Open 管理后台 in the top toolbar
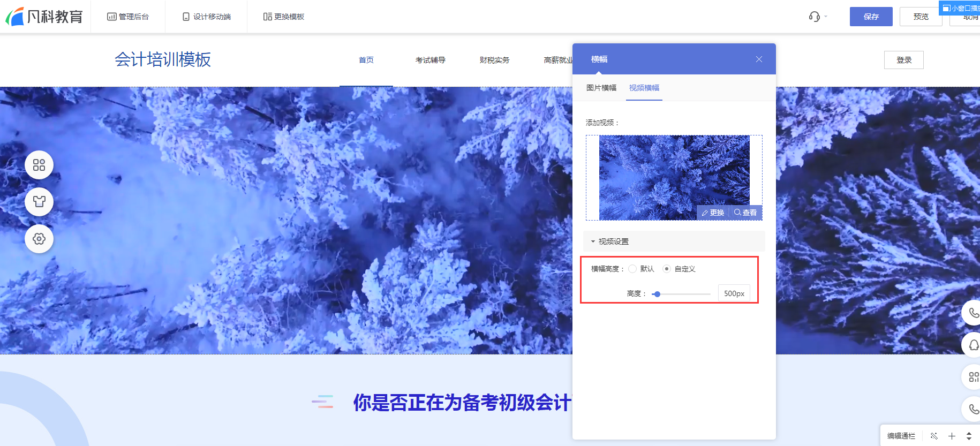Image resolution: width=980 pixels, height=446 pixels. click(x=128, y=17)
